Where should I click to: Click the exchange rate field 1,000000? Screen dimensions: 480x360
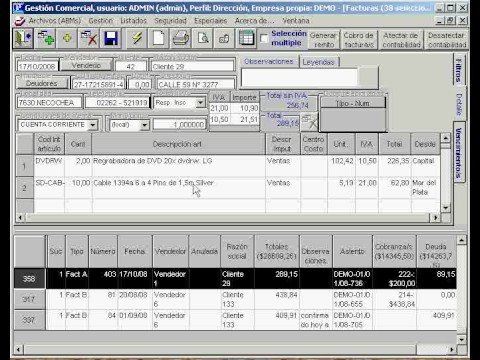(x=180, y=125)
